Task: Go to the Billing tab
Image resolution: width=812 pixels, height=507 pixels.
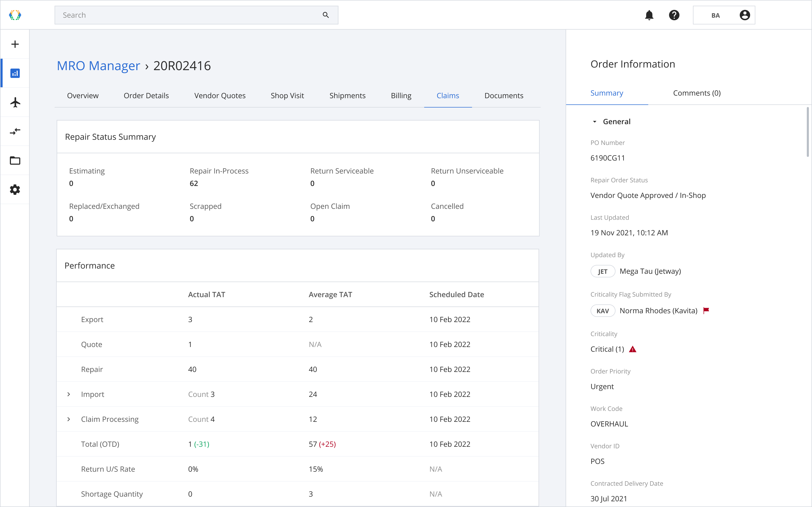Action: click(401, 96)
